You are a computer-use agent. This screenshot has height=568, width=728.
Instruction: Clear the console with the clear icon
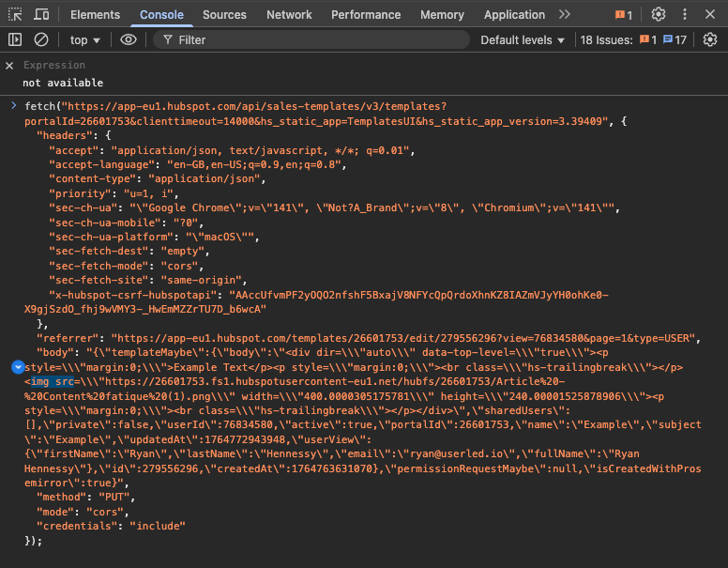(x=41, y=40)
